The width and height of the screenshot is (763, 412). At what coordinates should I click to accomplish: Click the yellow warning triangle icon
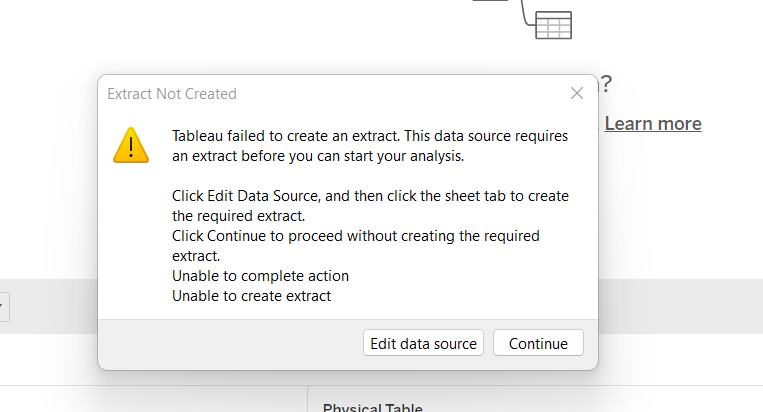tap(131, 145)
